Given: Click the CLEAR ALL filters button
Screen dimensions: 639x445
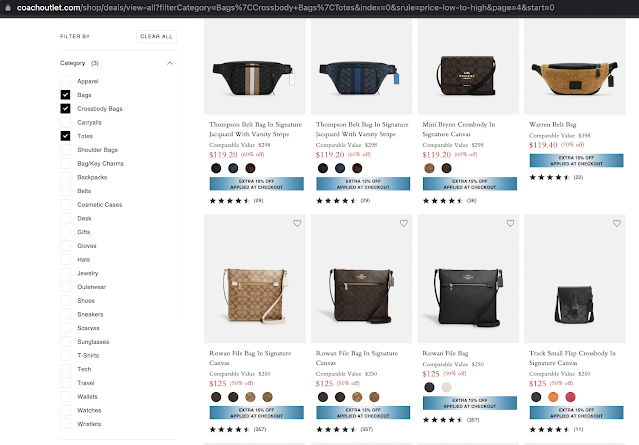Looking at the screenshot, I should 156,36.
